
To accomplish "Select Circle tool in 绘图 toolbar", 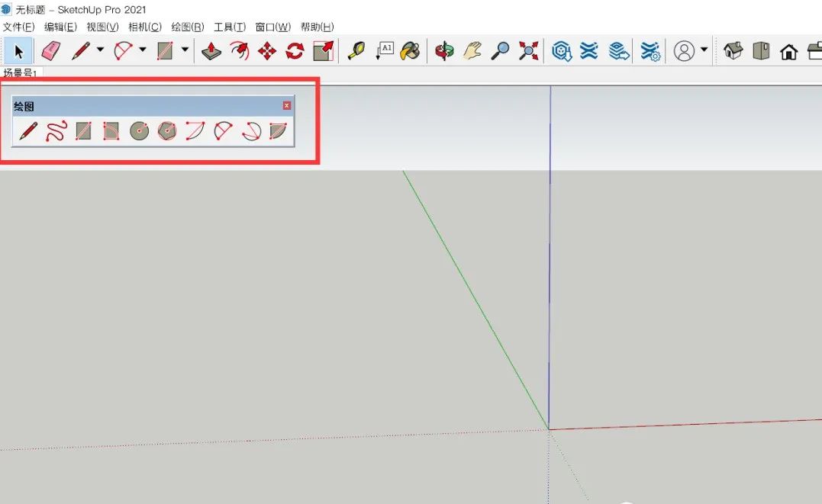I will [140, 130].
